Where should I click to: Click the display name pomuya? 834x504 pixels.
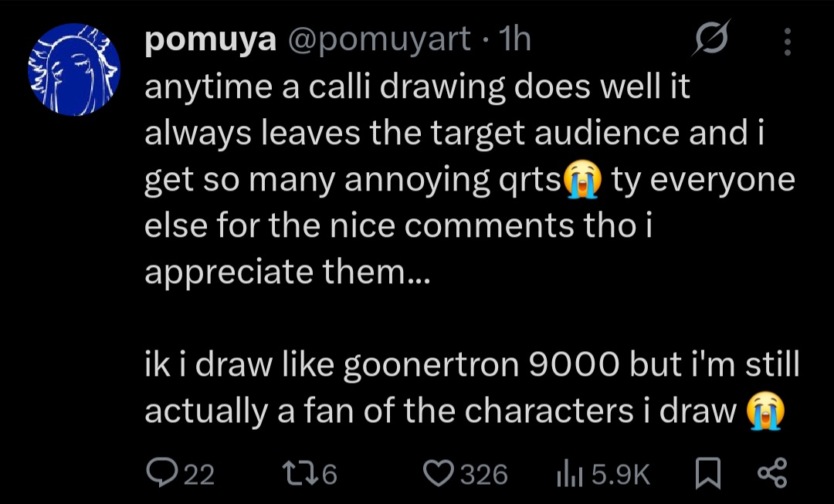[210, 40]
